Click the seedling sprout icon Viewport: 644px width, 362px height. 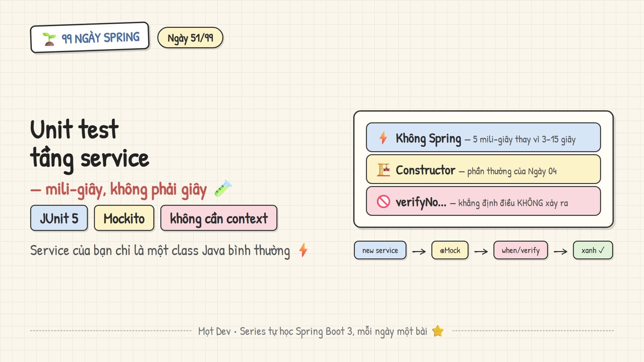(49, 39)
